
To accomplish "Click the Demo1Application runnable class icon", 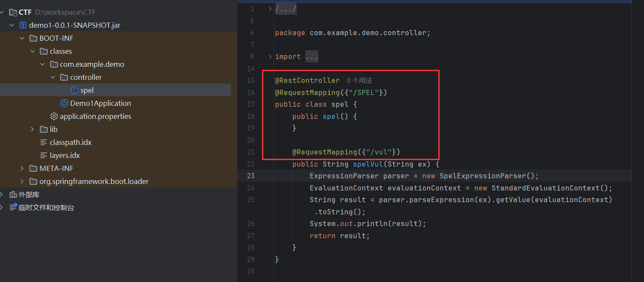I will point(64,103).
